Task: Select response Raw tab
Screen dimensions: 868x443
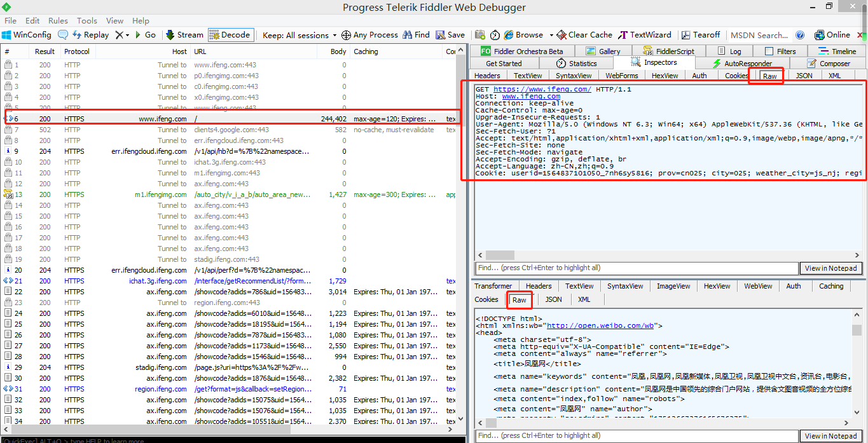Action: coord(519,299)
